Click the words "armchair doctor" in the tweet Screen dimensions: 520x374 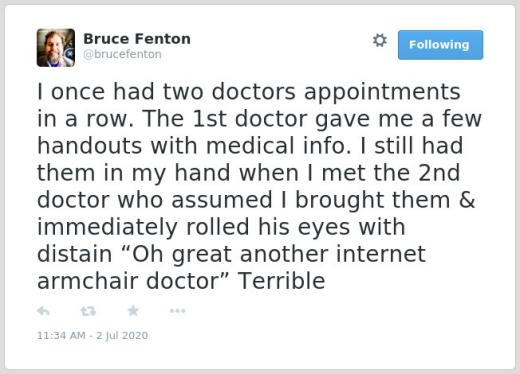[129, 281]
